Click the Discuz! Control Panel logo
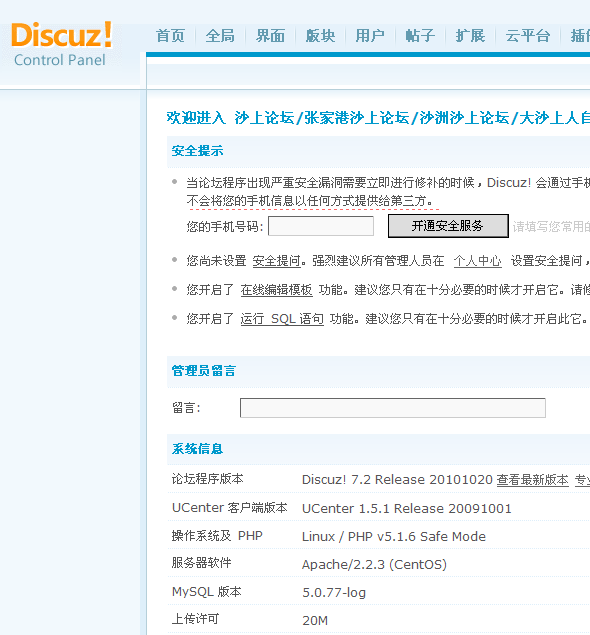590x635 pixels. [62, 44]
